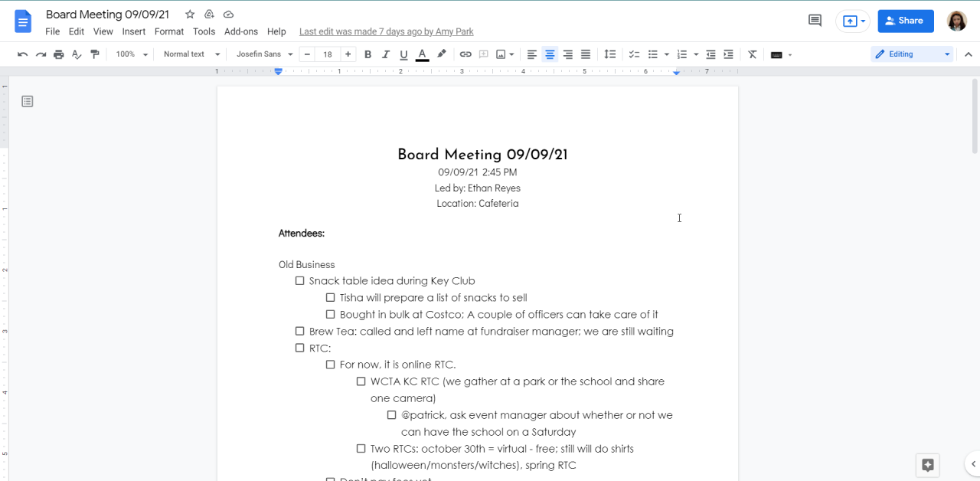
Task: Print the document via printer icon
Action: tap(59, 54)
